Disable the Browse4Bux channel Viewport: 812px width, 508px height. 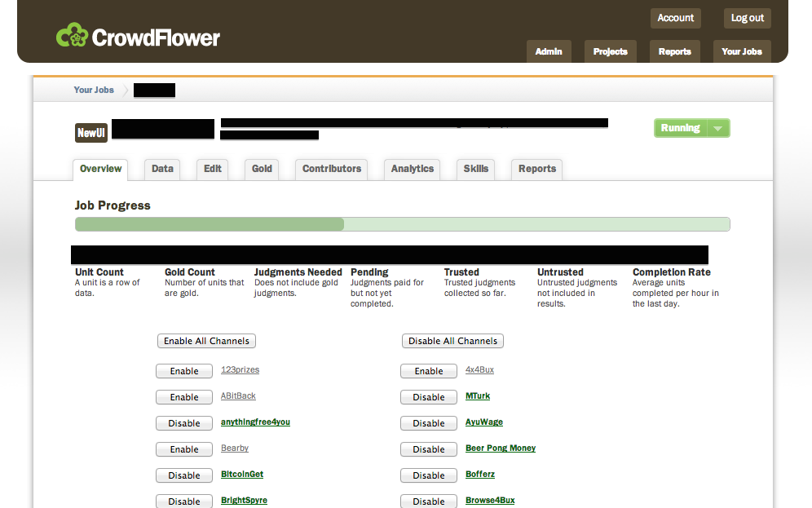click(429, 501)
